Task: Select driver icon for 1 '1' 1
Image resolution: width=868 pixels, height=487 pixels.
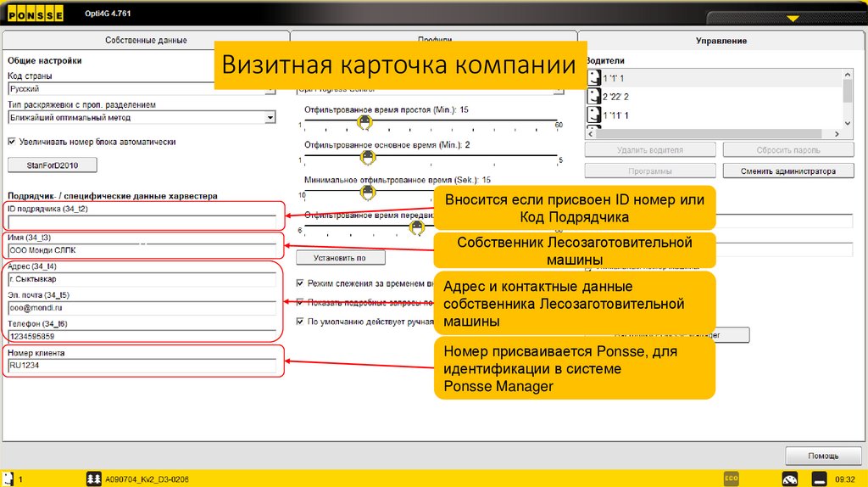Action: tap(594, 77)
